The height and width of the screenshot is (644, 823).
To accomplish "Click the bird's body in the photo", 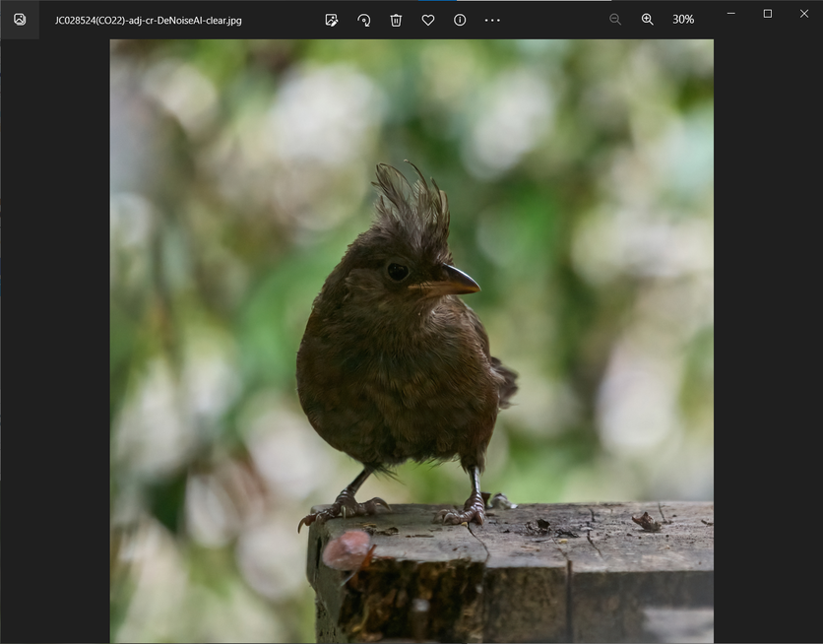I will tap(394, 374).
